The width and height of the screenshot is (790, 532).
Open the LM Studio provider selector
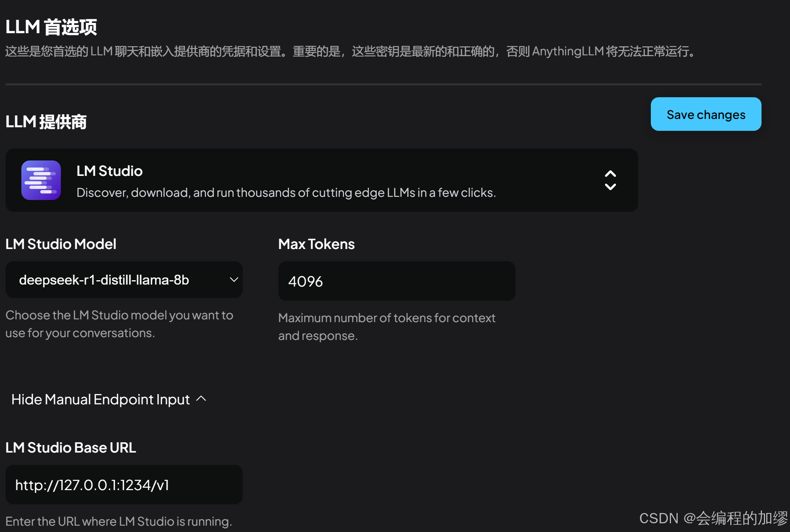click(321, 180)
